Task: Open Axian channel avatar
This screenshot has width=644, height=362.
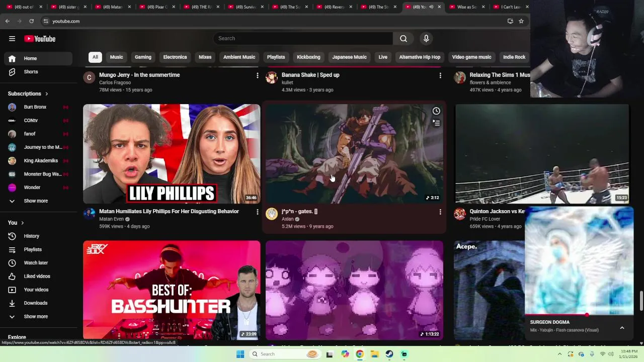Action: pos(272,214)
